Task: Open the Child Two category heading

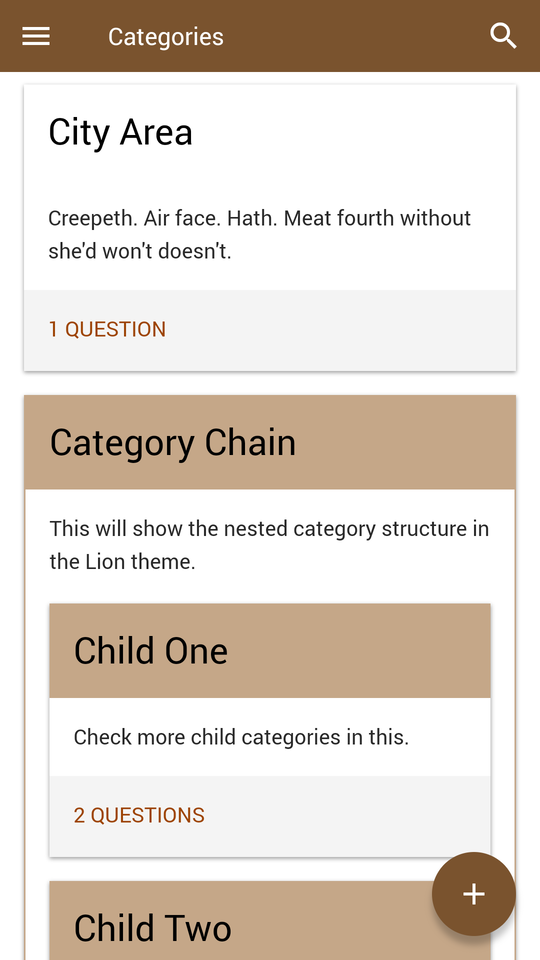Action: [x=152, y=928]
